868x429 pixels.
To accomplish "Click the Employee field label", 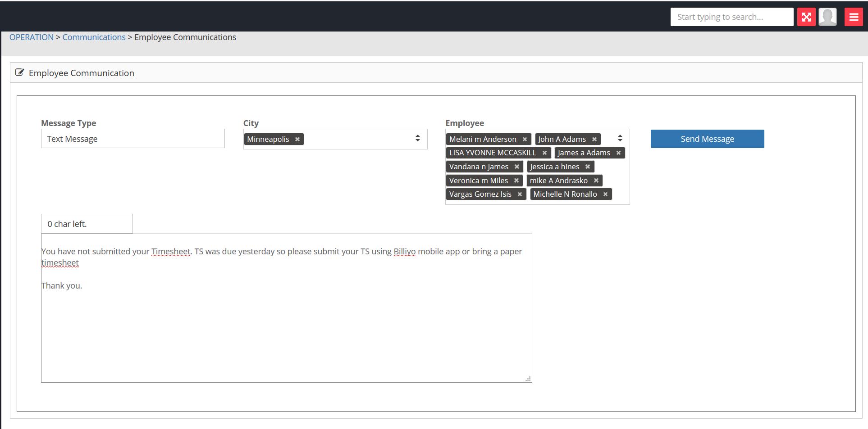I will 465,123.
